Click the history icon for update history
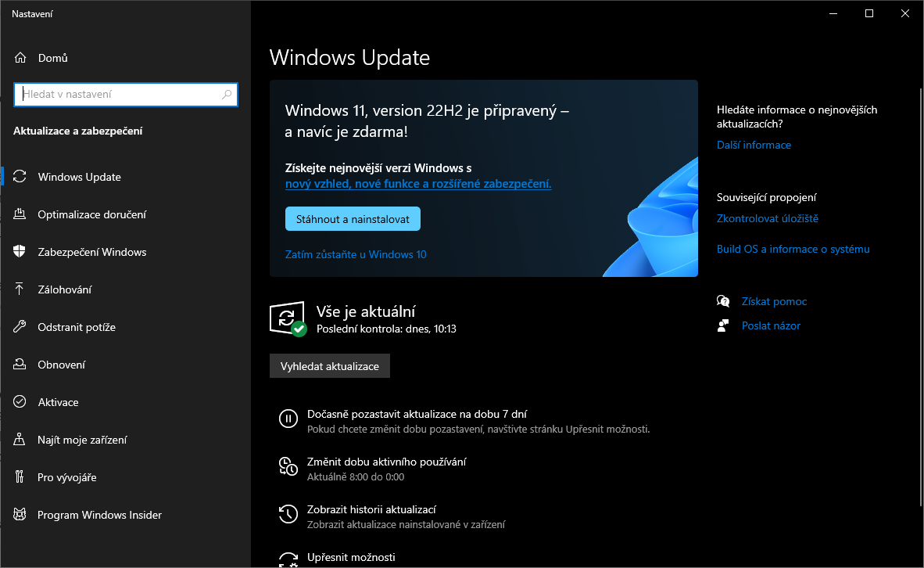 click(288, 514)
